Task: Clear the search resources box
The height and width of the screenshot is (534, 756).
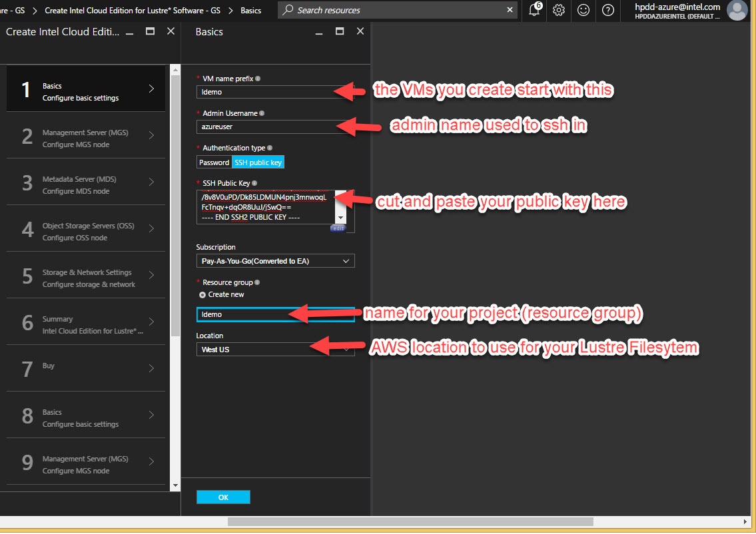Action: click(x=510, y=9)
